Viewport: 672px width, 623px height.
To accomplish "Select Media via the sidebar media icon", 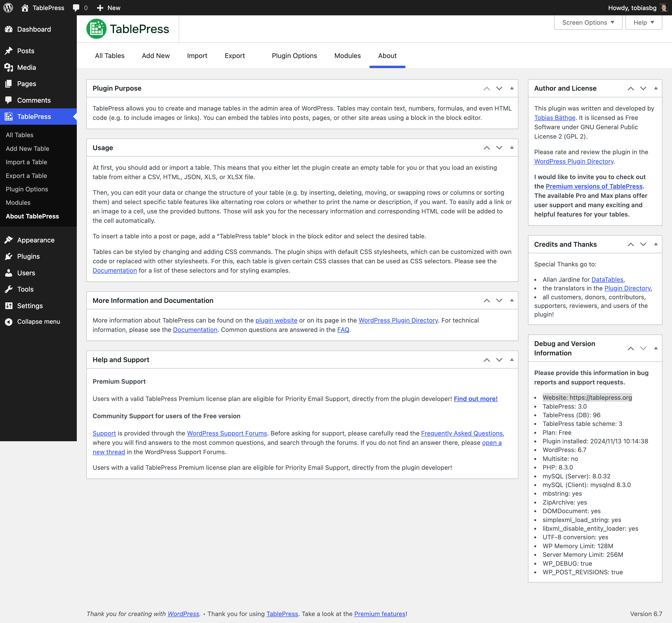I will tap(9, 67).
